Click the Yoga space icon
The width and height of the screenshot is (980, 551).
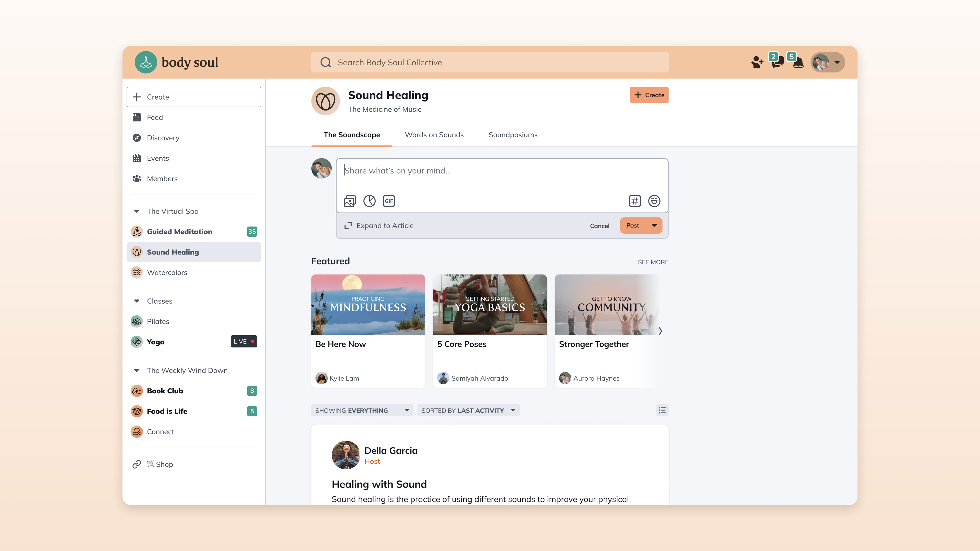(137, 342)
